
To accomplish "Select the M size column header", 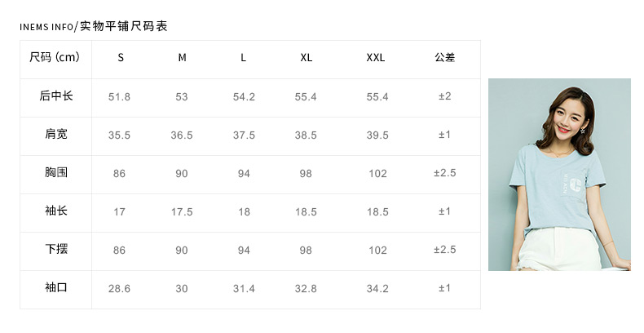I will pos(182,58).
